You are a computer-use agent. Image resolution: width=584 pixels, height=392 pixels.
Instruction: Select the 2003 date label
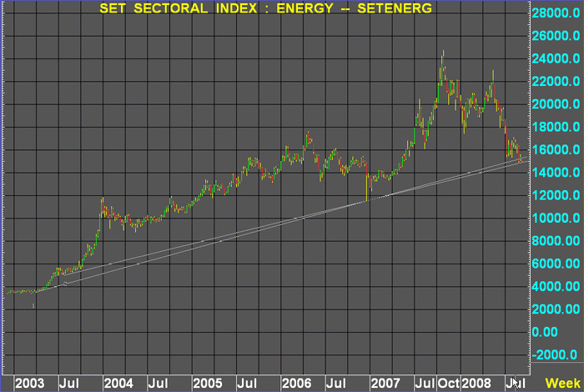coord(30,384)
